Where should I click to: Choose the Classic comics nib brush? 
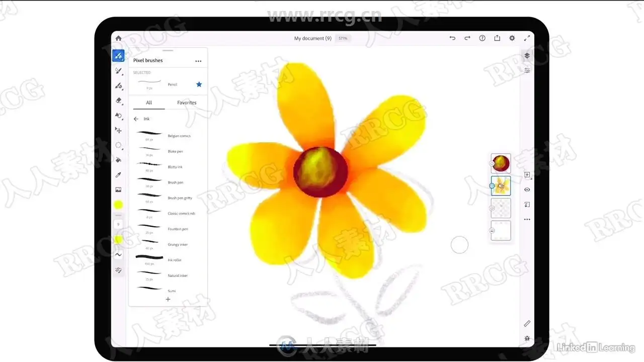tap(168, 214)
